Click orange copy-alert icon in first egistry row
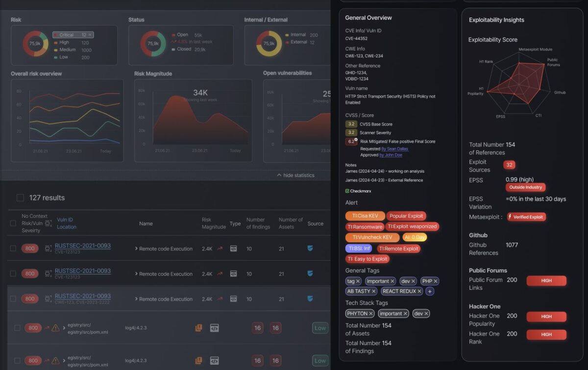The width and height of the screenshot is (588, 370). pos(198,328)
